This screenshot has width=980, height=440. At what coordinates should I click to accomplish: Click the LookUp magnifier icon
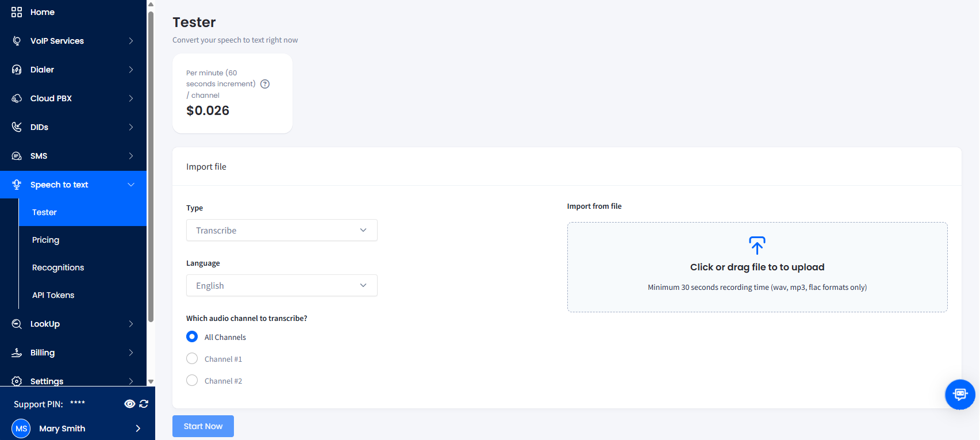pyautogui.click(x=17, y=324)
